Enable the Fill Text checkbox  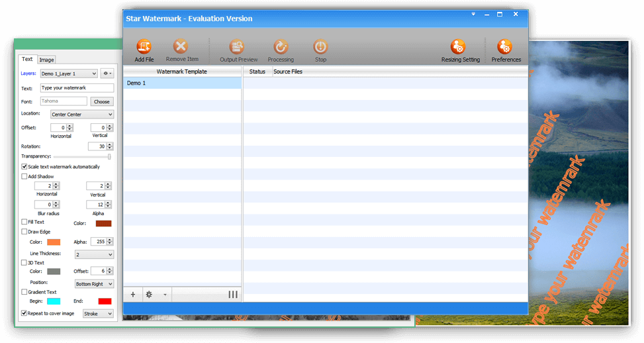(24, 222)
